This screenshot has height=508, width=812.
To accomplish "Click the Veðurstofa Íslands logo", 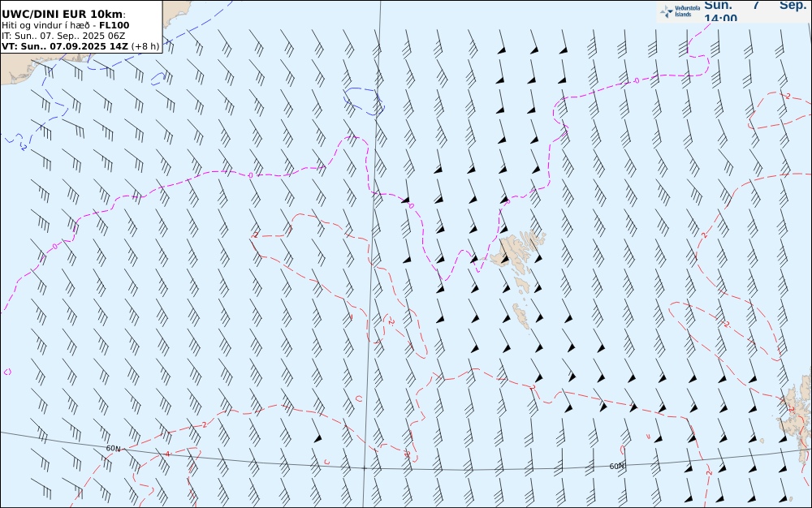I will coord(680,11).
